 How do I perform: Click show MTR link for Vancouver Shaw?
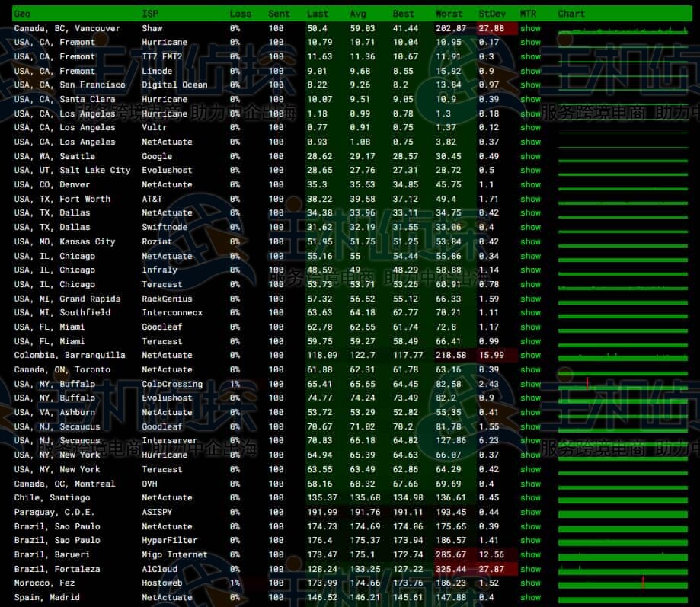pos(530,28)
